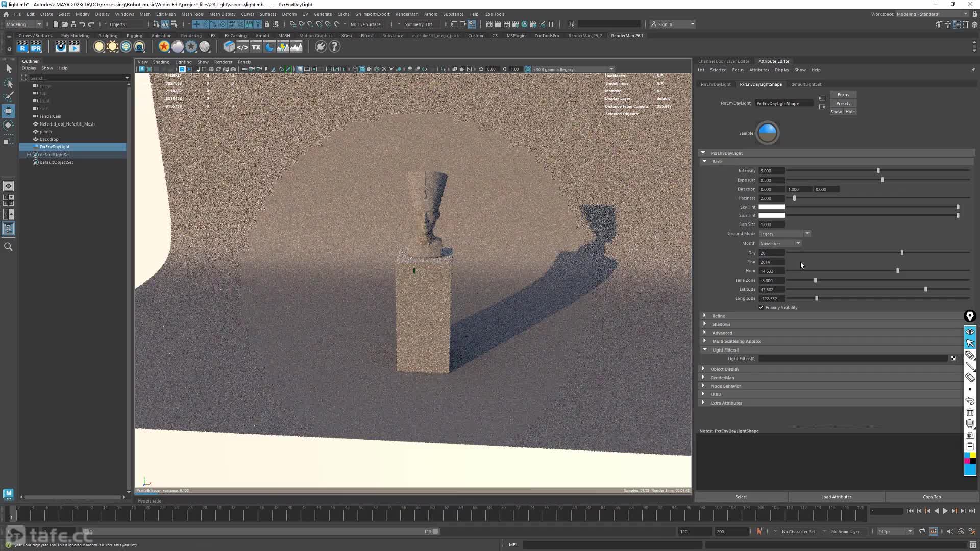
Task: Switch to the PxrEnvDayLight transform tab
Action: click(715, 84)
